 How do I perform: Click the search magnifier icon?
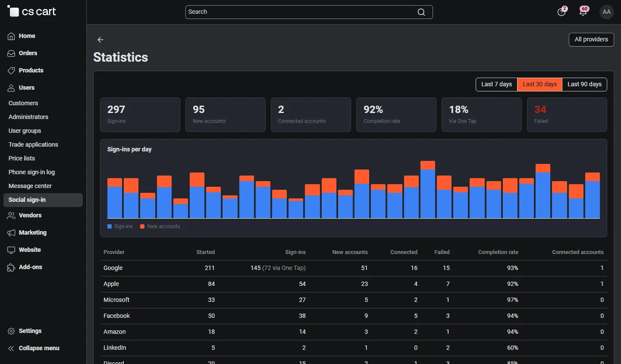pos(421,12)
